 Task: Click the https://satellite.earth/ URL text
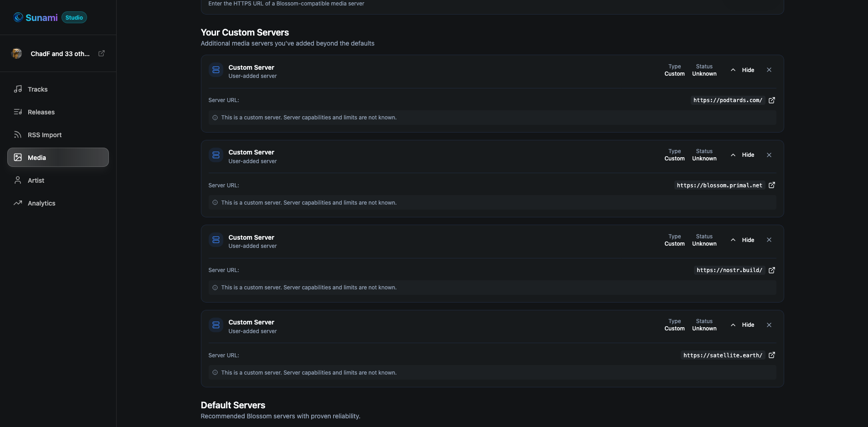point(722,355)
